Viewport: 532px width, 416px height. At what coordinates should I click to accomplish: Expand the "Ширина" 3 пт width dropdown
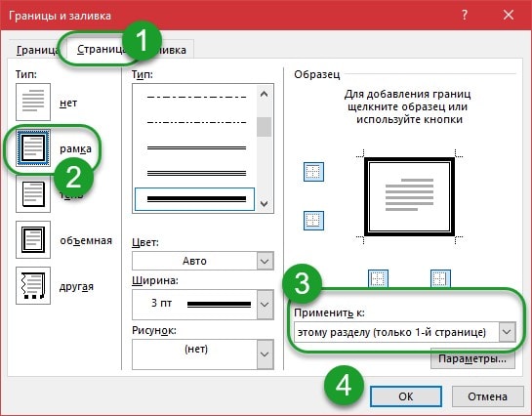pos(203,305)
